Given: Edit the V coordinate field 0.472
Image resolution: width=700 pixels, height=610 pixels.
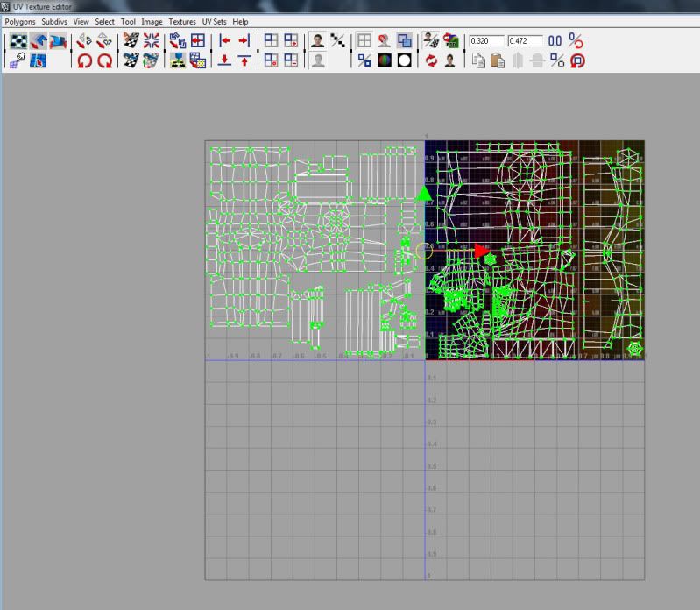Looking at the screenshot, I should pyautogui.click(x=525, y=41).
